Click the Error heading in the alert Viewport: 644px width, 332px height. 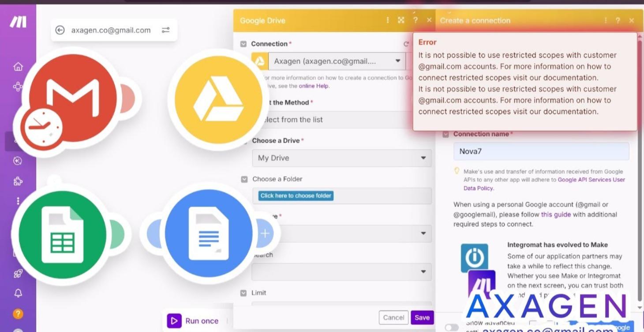point(427,42)
